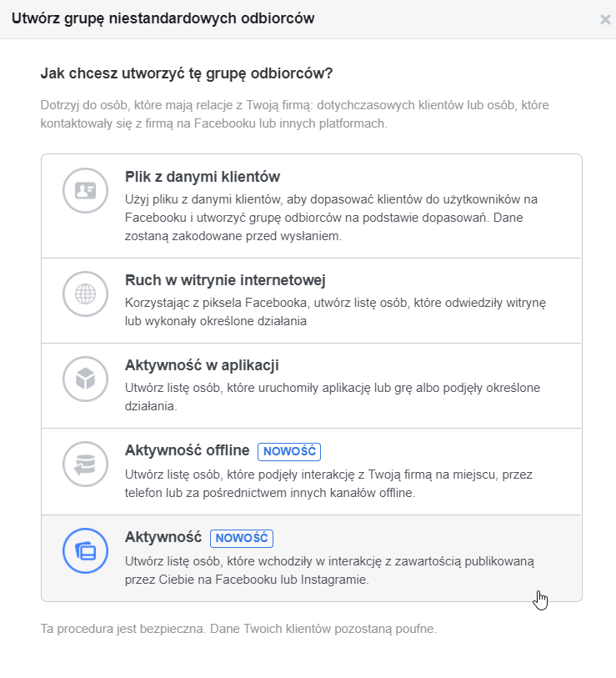Viewport: 616px width, 678px height.
Task: Pick the 'Aktywność w aplikacji' heading
Action: click(201, 365)
